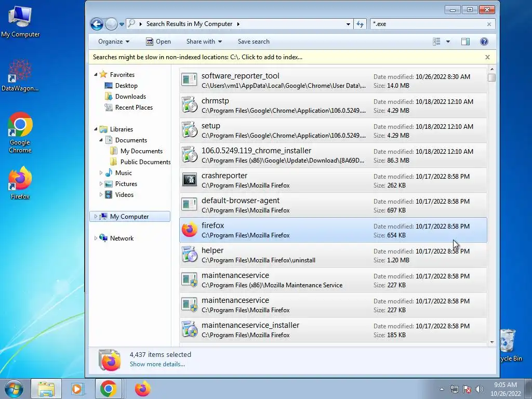Click the helper uninstall file icon
Image resolution: width=532 pixels, height=399 pixels.
pyautogui.click(x=189, y=255)
